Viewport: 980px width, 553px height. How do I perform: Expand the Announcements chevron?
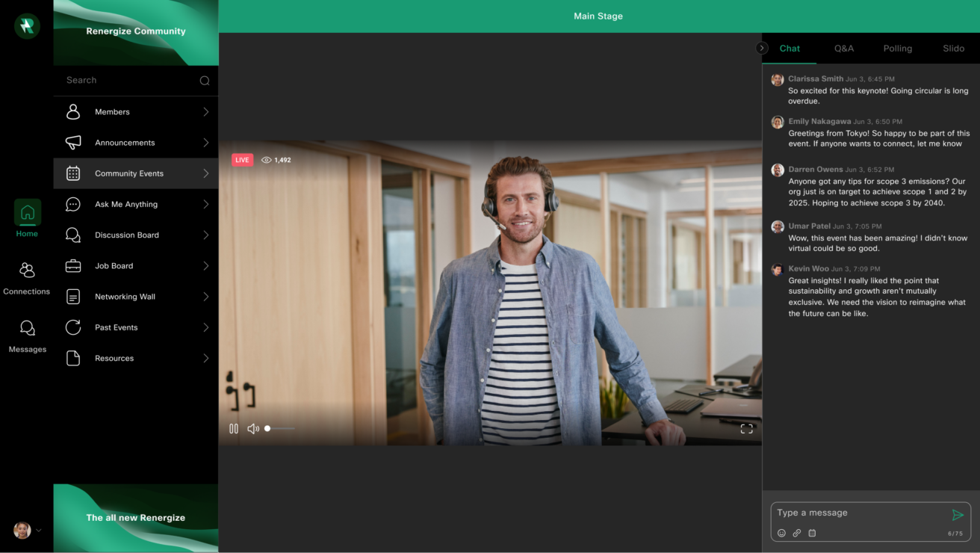point(205,143)
